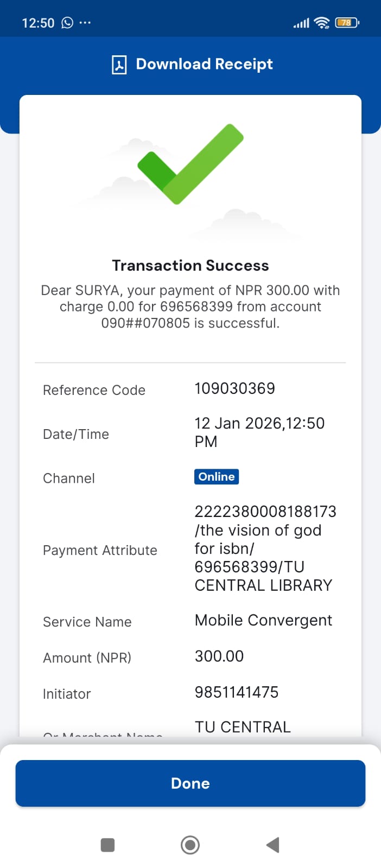The width and height of the screenshot is (381, 868).
Task: Tap the Download Receipt link
Action: coord(204,64)
